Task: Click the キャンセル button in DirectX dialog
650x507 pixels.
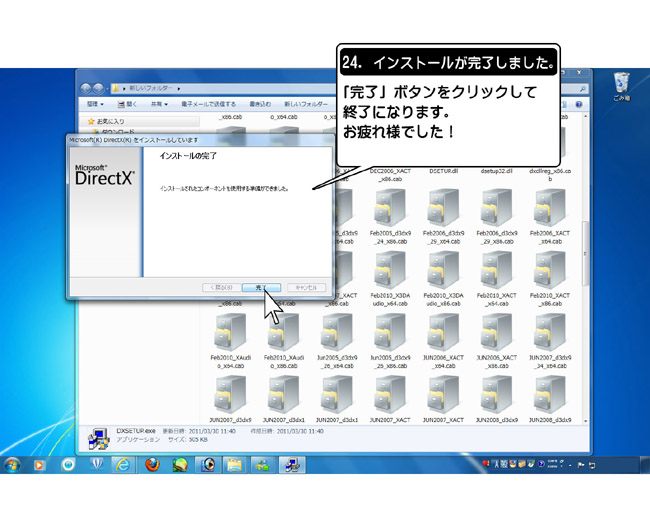Action: point(306,287)
